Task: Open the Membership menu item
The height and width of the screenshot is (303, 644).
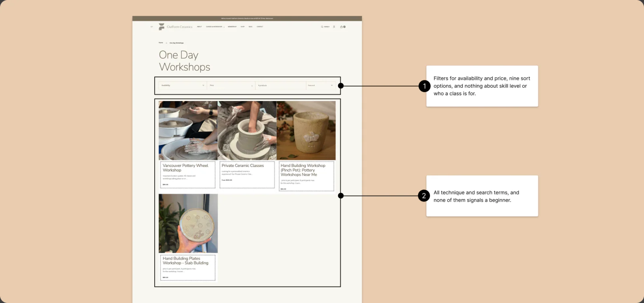Action: (232, 27)
